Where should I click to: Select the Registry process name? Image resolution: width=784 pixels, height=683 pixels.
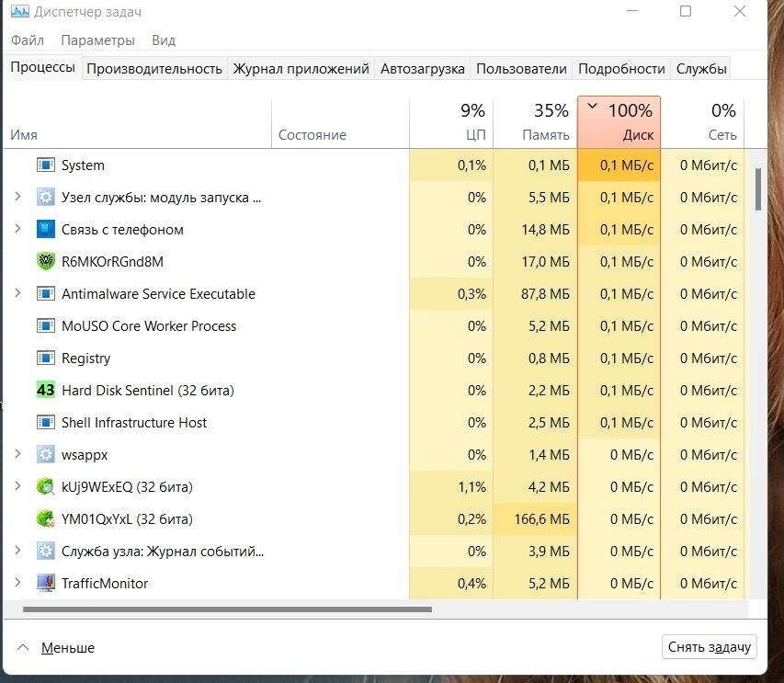point(85,359)
